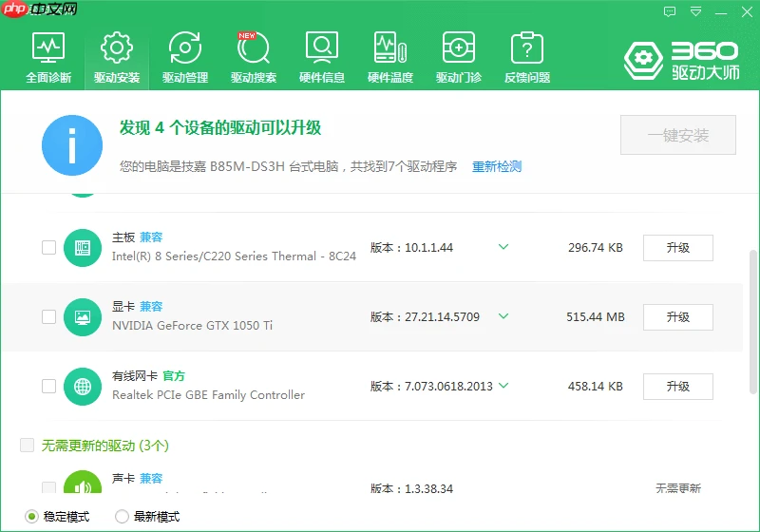The image size is (760, 532).
Task: Click 升级 for the Realtek 有线网卡 driver
Action: coord(678,386)
